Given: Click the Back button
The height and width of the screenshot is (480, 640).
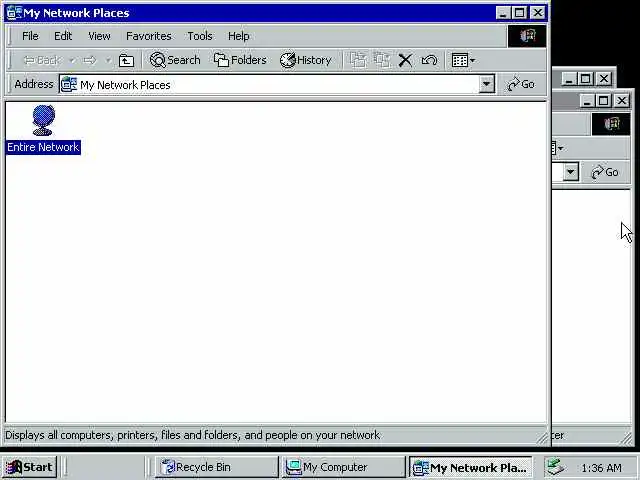Looking at the screenshot, I should pos(42,60).
